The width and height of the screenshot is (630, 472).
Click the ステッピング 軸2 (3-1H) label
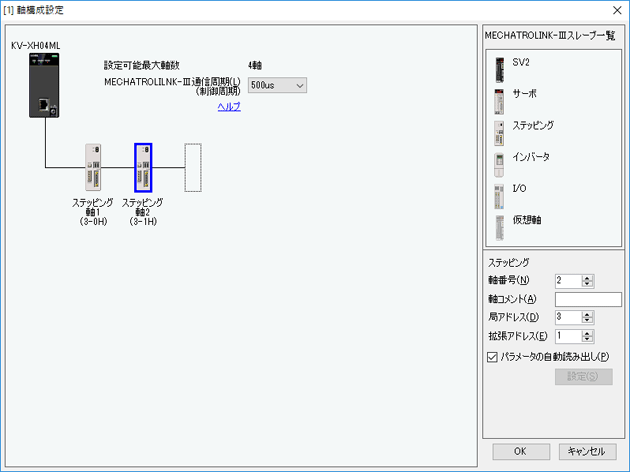coord(143,212)
